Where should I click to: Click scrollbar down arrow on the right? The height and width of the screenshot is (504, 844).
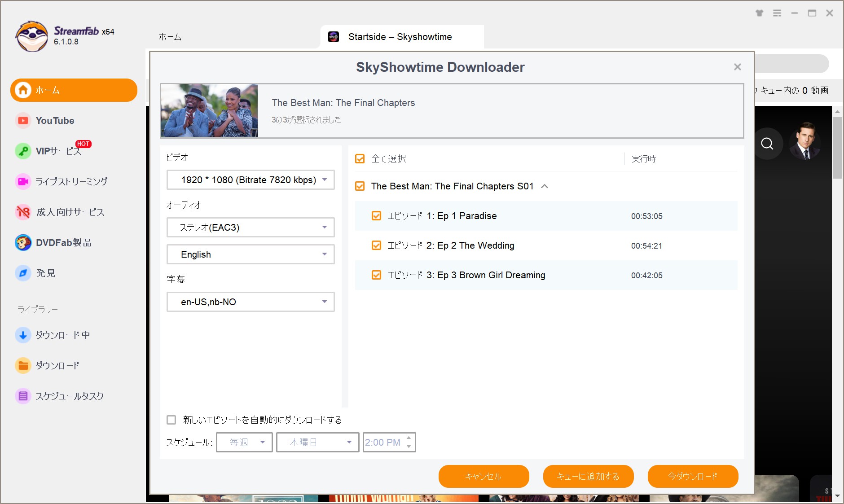click(837, 496)
